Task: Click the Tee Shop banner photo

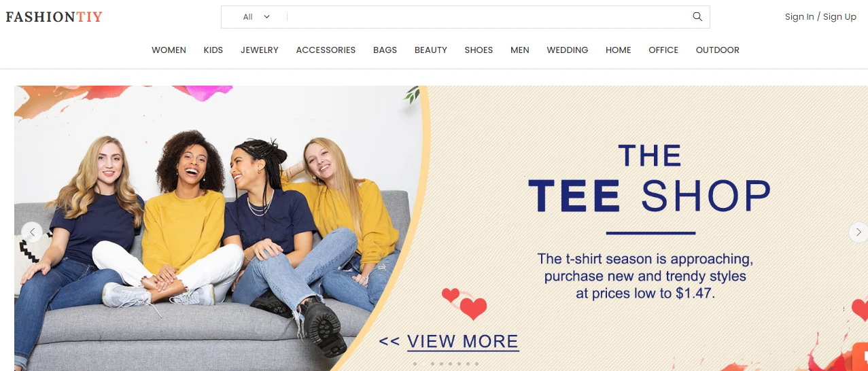Action: tap(218, 228)
